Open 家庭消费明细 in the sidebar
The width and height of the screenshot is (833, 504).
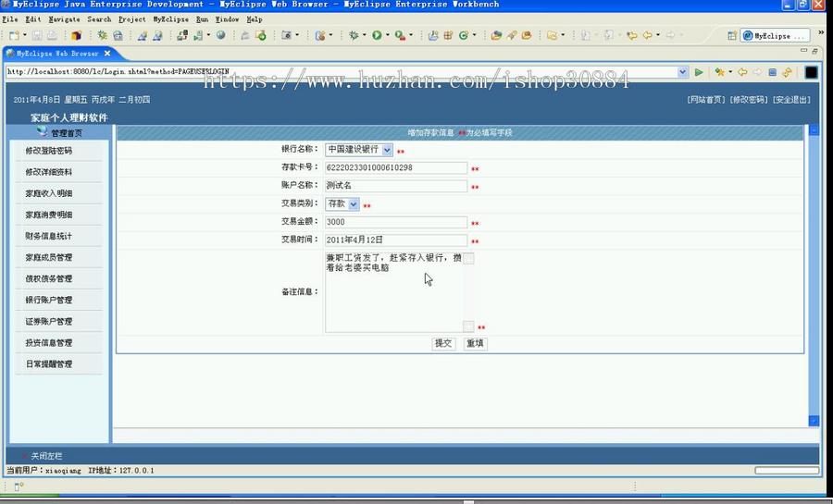[49, 215]
